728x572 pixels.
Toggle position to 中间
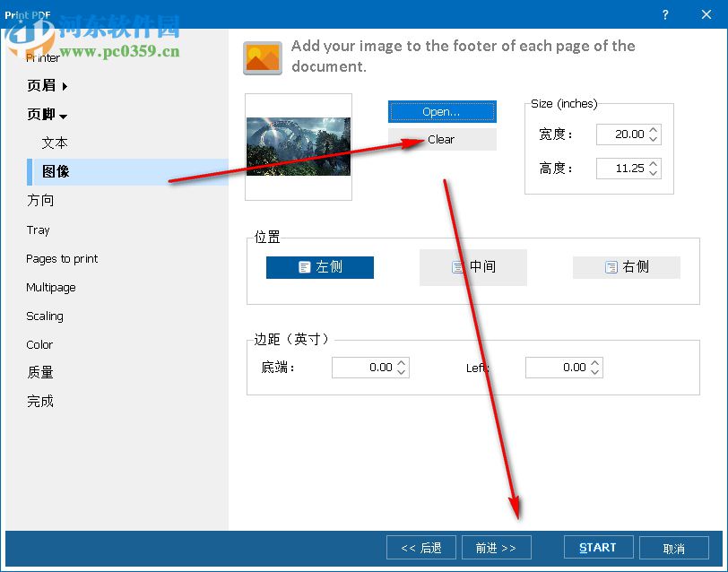[472, 267]
